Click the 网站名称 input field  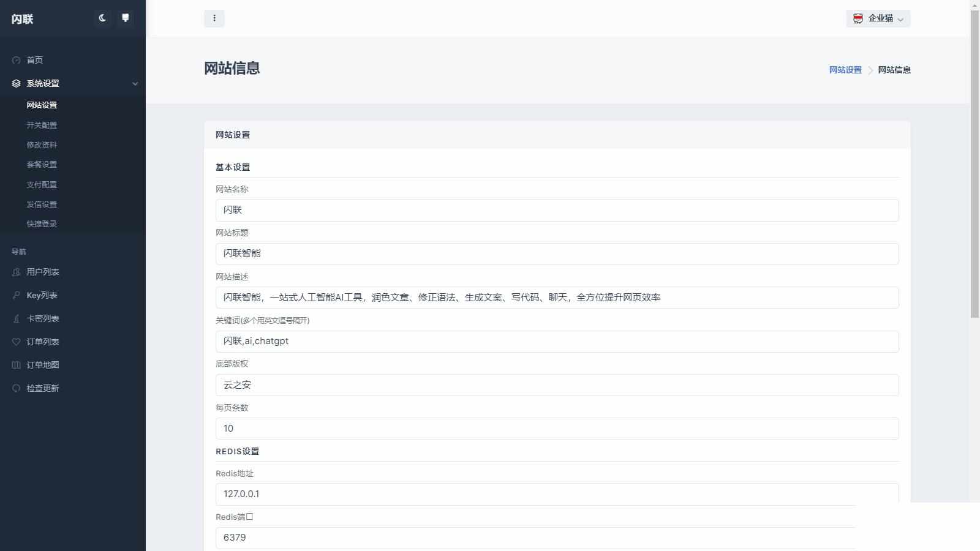tap(557, 210)
